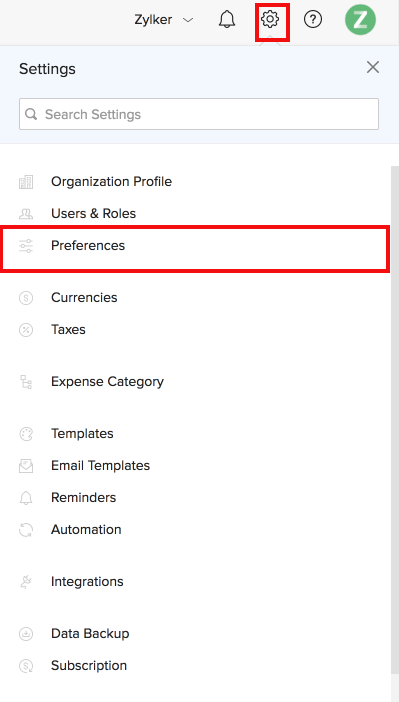Image resolution: width=399 pixels, height=702 pixels.
Task: Open the notifications bell icon
Action: point(227,20)
